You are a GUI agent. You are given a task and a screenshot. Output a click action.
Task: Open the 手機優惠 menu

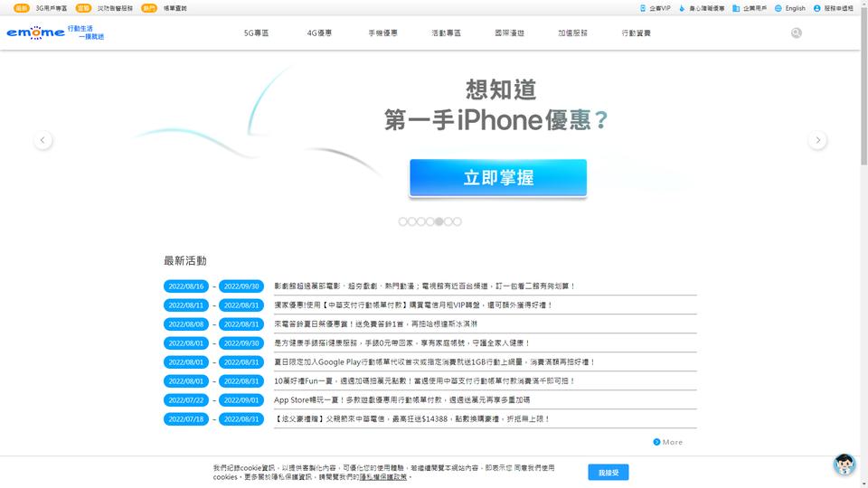383,33
